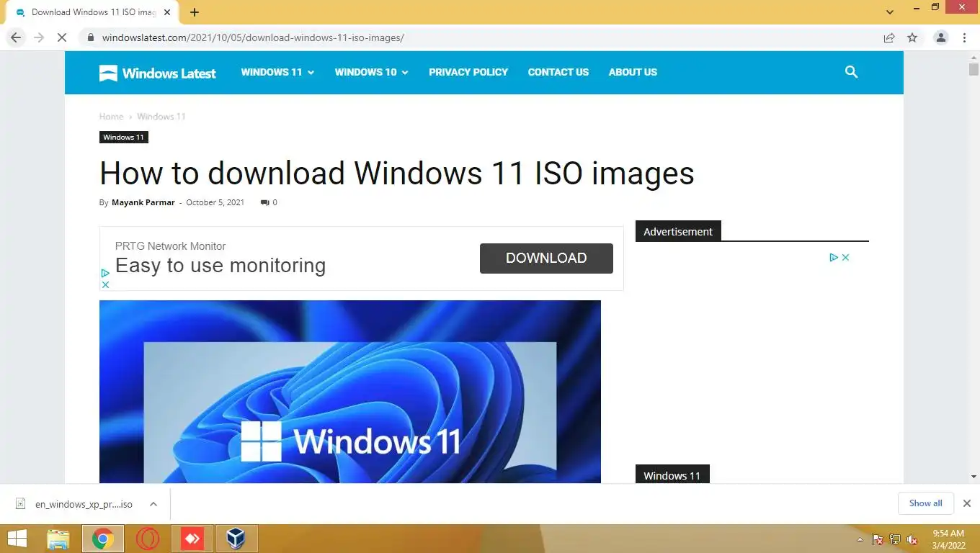This screenshot has width=980, height=553.
Task: Click the Action Center flag tray icon
Action: pos(878,539)
